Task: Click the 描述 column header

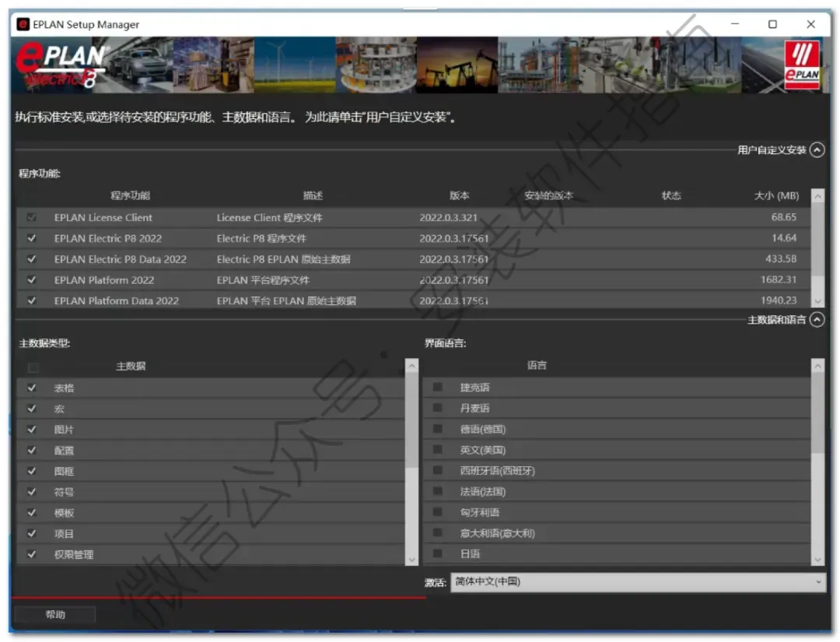Action: (x=313, y=195)
